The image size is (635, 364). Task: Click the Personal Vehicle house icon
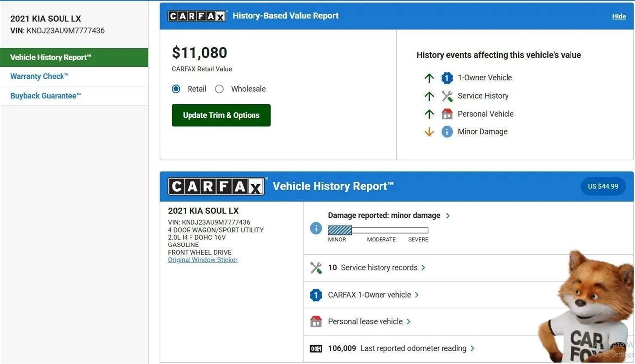447,114
